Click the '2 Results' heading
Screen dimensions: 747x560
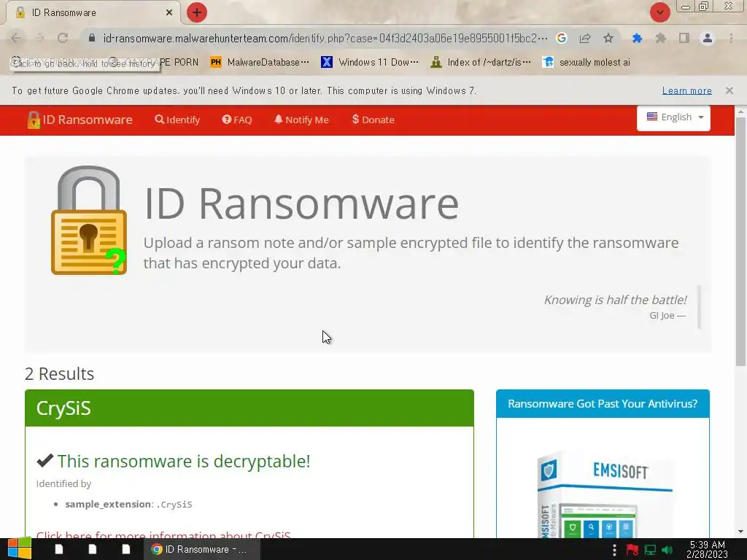point(60,374)
